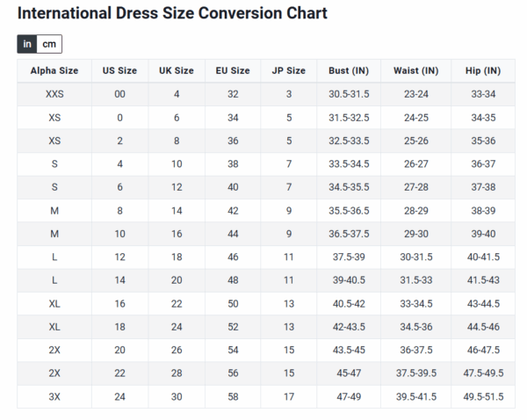Select US size 00 cell
The height and width of the screenshot is (420, 527).
click(x=119, y=94)
